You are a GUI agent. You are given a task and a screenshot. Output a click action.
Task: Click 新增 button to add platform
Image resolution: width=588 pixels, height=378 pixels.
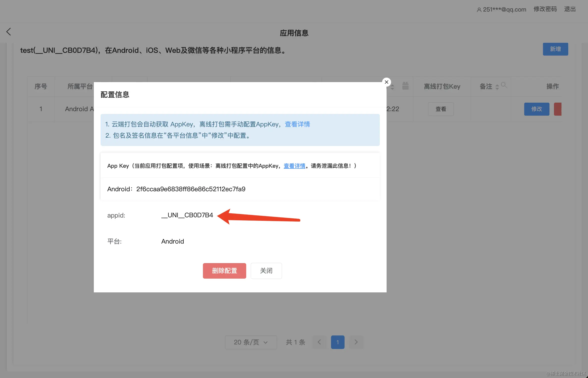coord(555,49)
